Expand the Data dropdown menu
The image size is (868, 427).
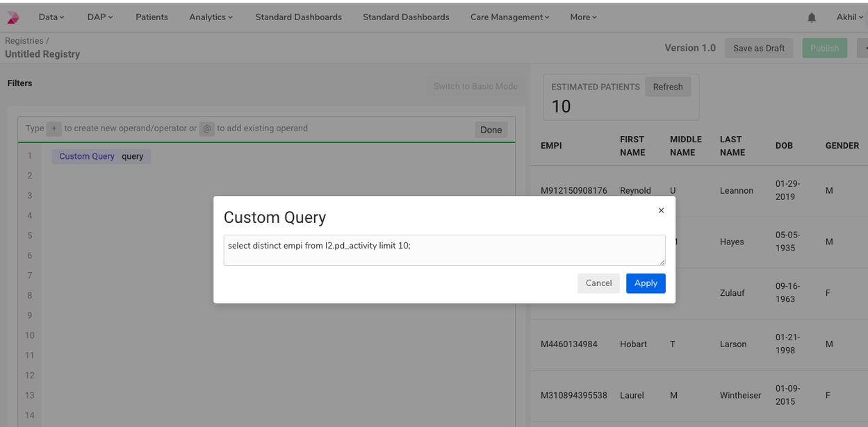point(51,17)
